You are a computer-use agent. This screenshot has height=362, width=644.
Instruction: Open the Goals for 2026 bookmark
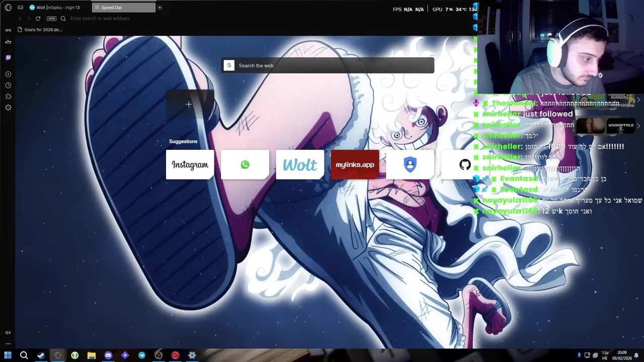coord(40,30)
